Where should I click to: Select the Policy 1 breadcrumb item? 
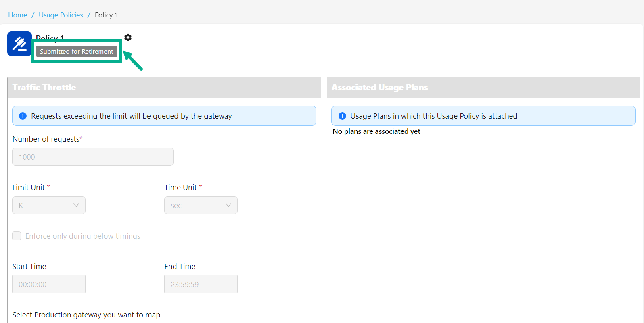point(107,15)
